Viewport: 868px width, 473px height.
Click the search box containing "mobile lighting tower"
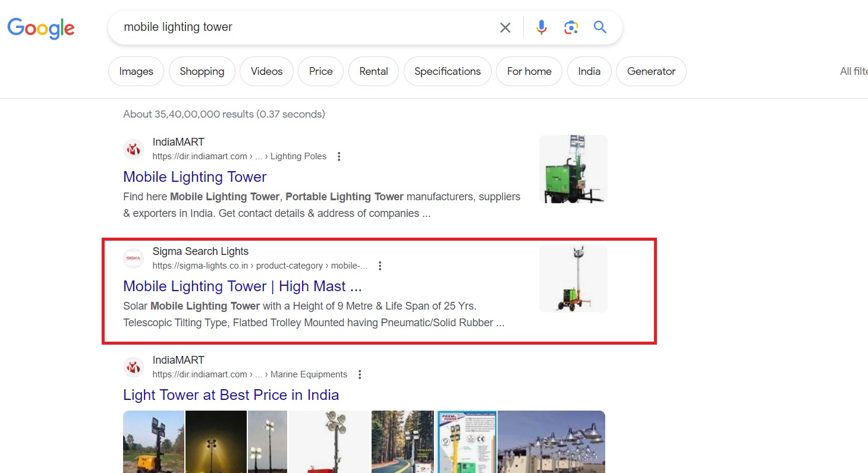click(x=297, y=27)
